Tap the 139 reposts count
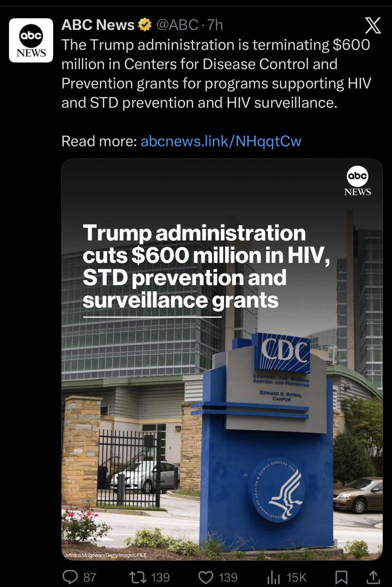 (160, 578)
